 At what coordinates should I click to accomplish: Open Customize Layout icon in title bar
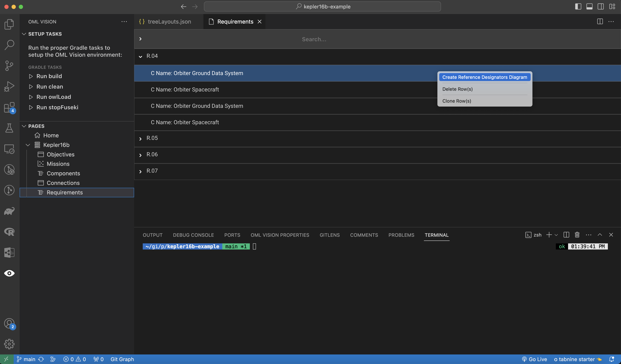(612, 7)
